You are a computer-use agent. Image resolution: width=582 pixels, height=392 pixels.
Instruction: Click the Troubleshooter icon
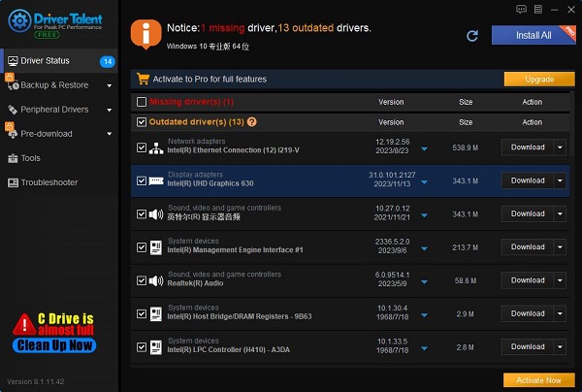click(13, 182)
